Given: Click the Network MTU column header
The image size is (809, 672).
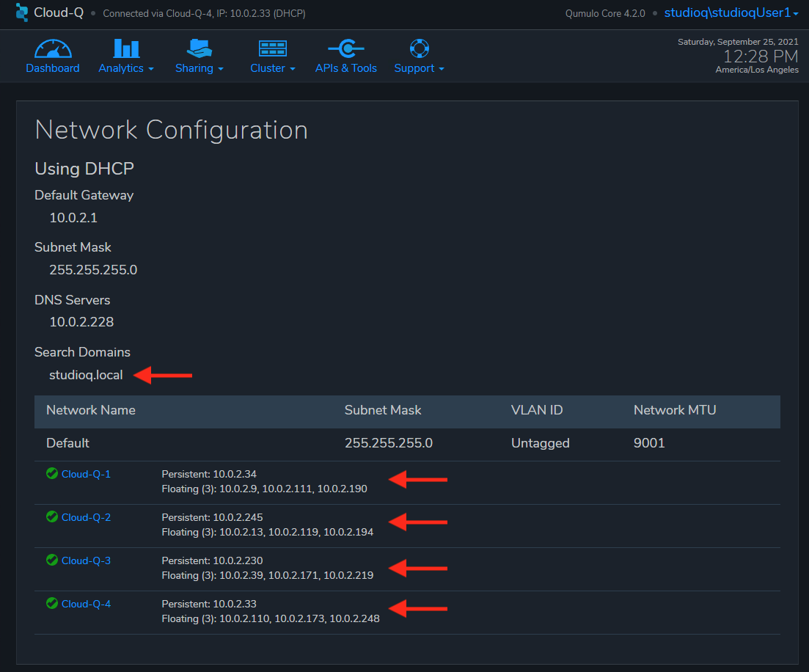Looking at the screenshot, I should pos(675,410).
